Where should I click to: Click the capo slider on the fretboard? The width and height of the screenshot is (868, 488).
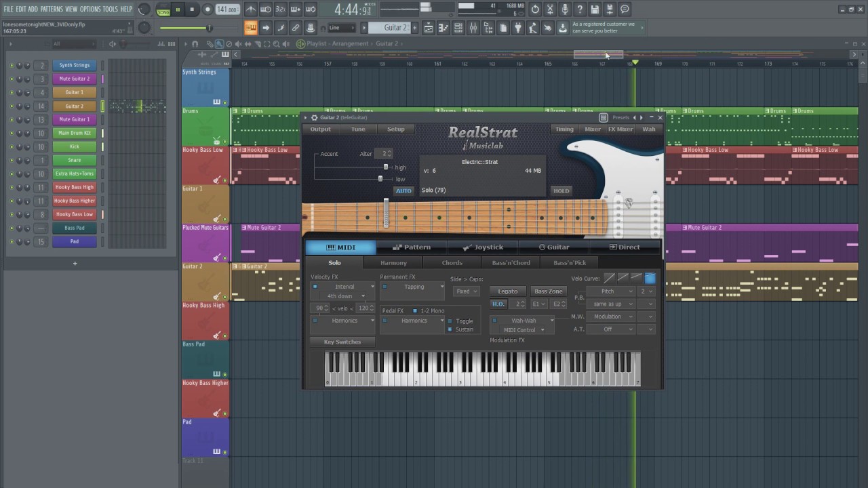[386, 213]
